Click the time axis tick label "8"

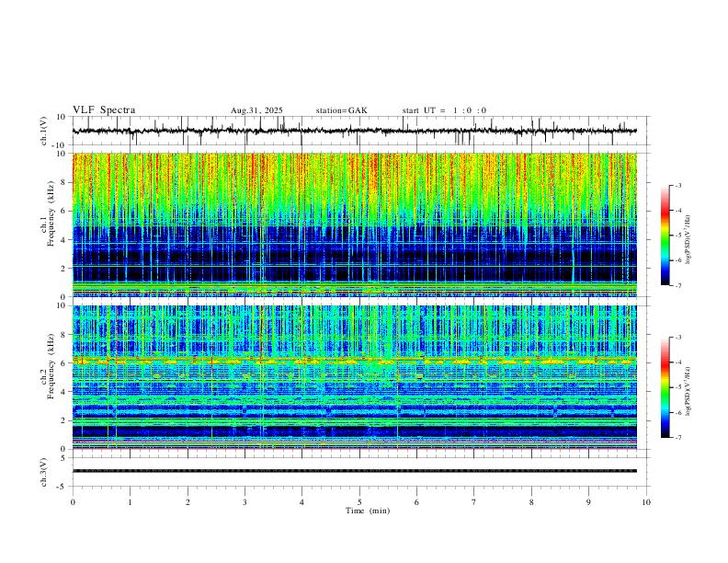pyautogui.click(x=531, y=502)
